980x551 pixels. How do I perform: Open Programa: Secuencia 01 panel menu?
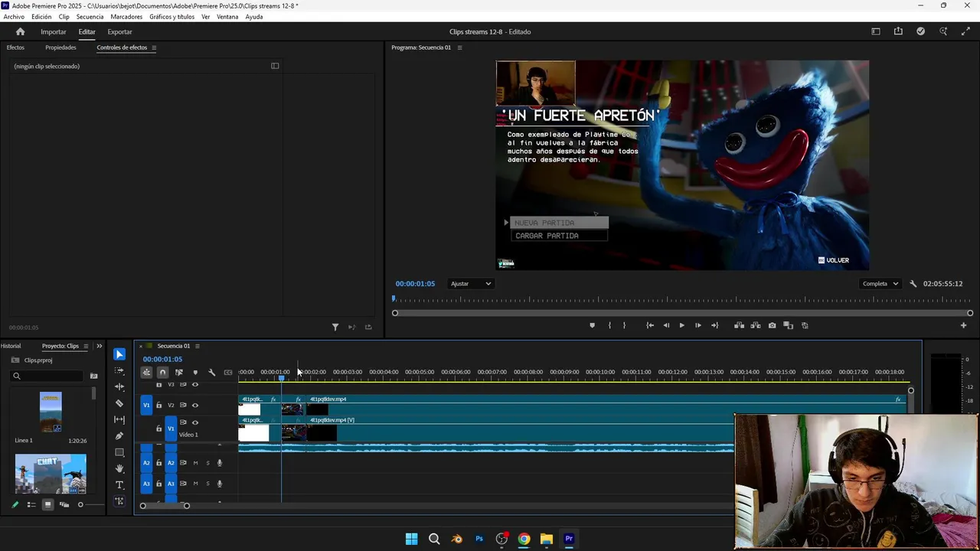[x=459, y=47]
